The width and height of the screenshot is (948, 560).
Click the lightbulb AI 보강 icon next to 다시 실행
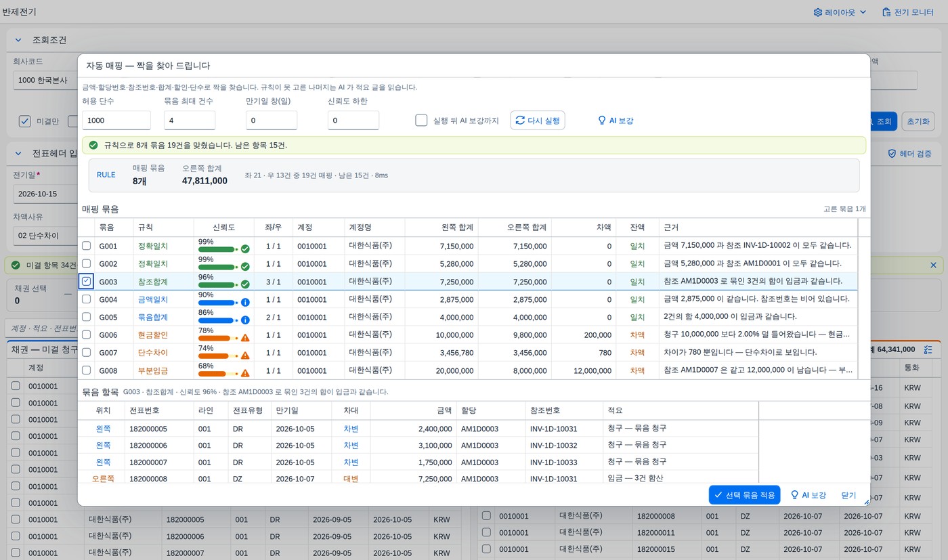(x=601, y=121)
